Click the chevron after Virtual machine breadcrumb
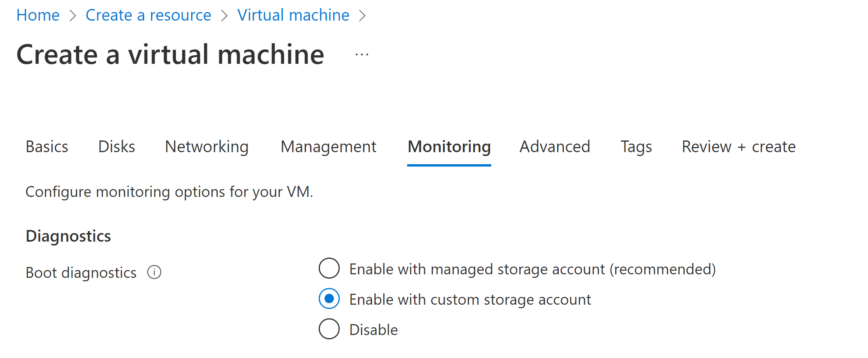 [363, 16]
